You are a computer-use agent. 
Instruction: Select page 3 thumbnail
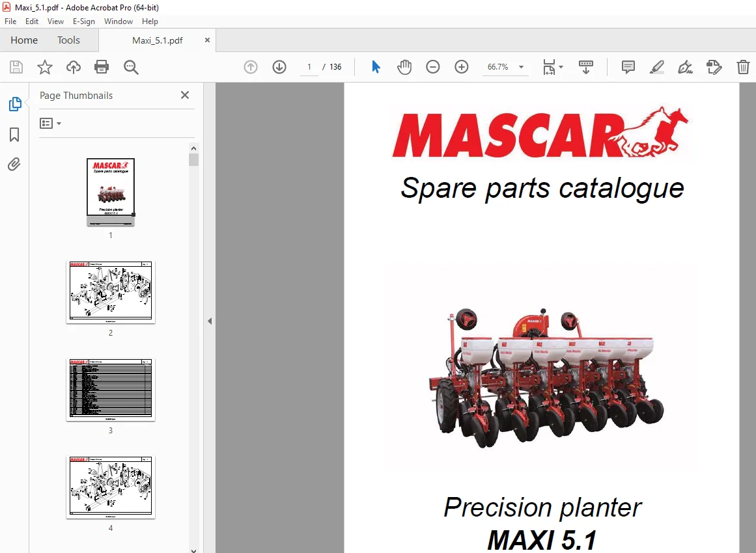(111, 390)
